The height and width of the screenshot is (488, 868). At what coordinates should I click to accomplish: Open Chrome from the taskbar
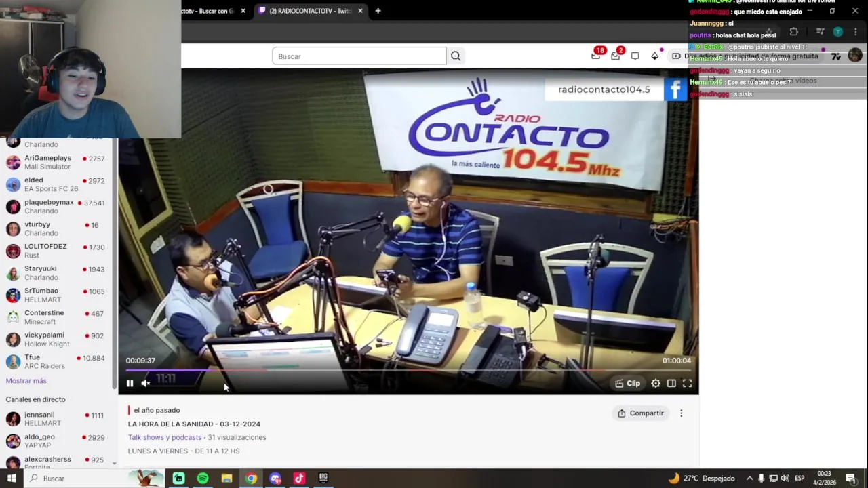[251, 479]
